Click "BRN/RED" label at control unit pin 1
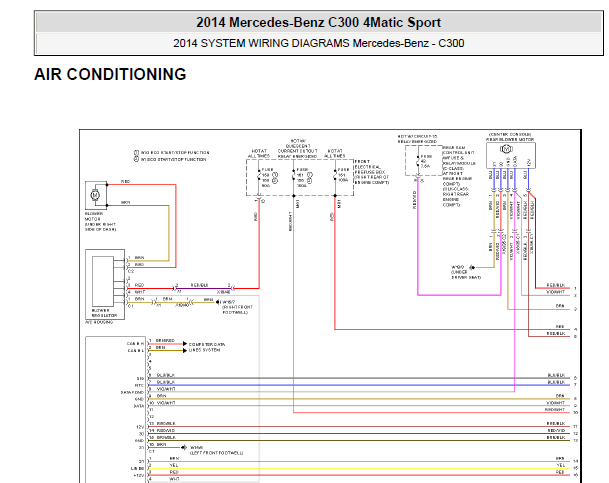Viewport: 609px width, 483px height. tap(165, 341)
